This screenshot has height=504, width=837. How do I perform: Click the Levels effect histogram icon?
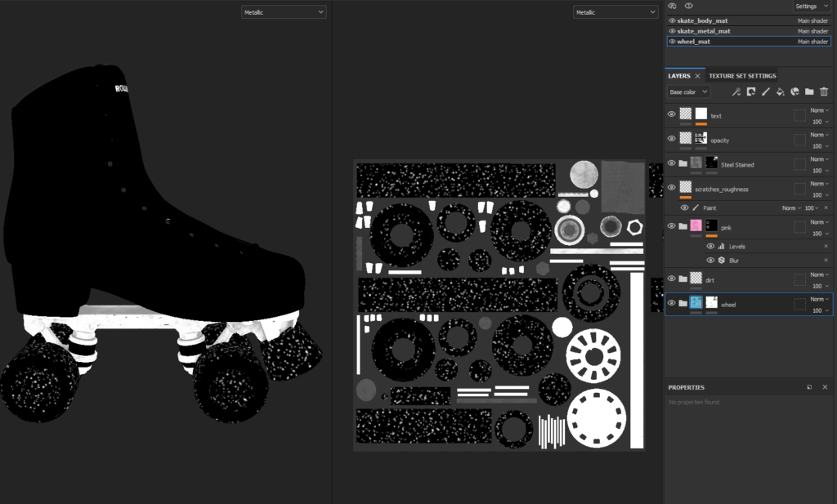coord(721,247)
